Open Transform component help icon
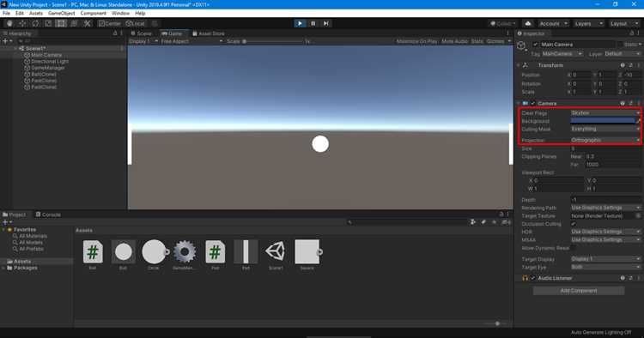The height and width of the screenshot is (338, 644). coord(623,65)
